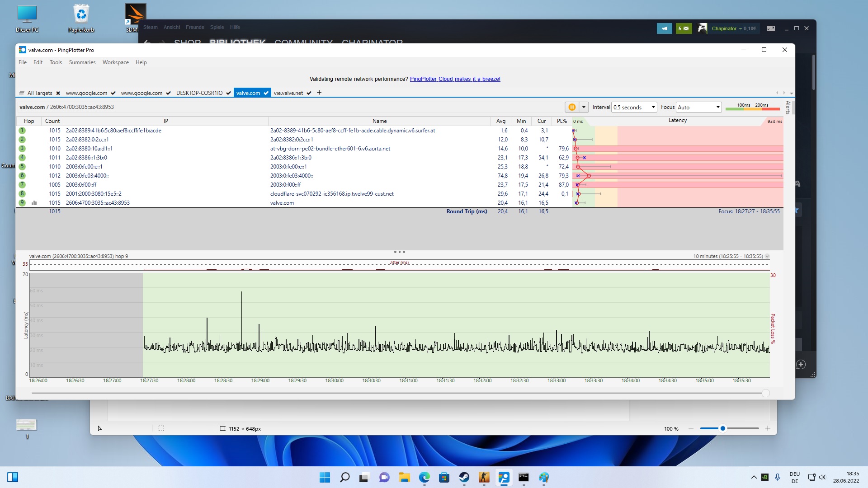Viewport: 868px width, 488px height.
Task: Toggle checkmark on the active valve.com tab
Action: 266,93
